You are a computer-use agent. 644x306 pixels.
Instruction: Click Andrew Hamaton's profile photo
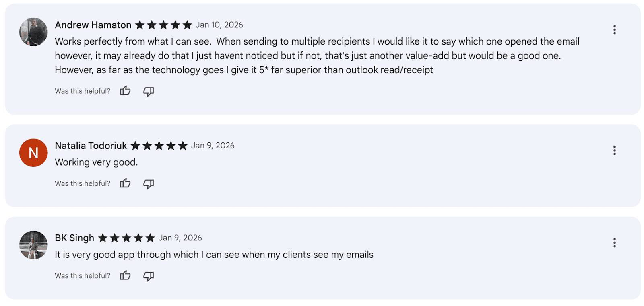point(33,32)
